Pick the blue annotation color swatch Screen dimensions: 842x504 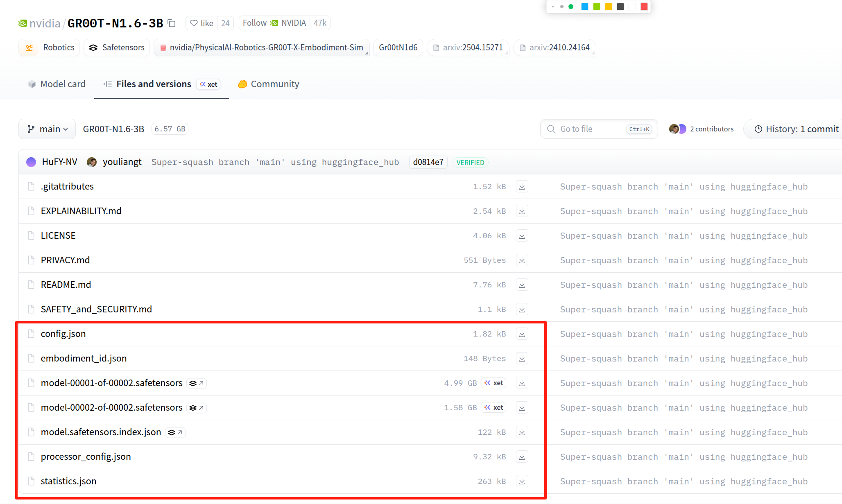[585, 7]
